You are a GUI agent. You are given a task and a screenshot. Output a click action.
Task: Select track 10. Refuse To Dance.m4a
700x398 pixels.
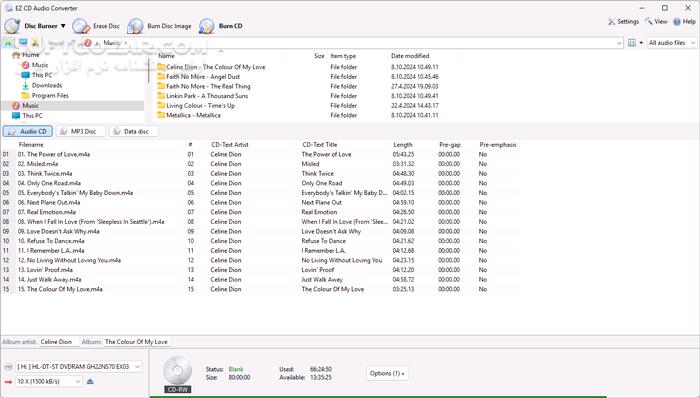(x=50, y=241)
